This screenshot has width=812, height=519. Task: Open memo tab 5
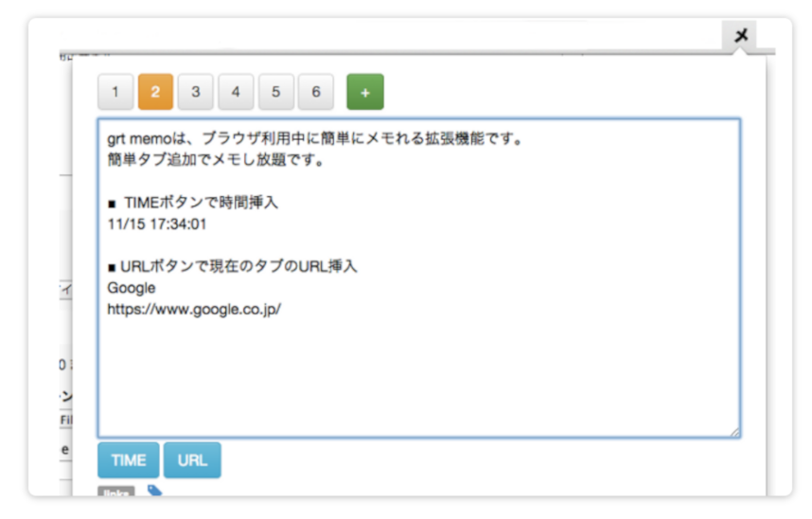click(276, 92)
